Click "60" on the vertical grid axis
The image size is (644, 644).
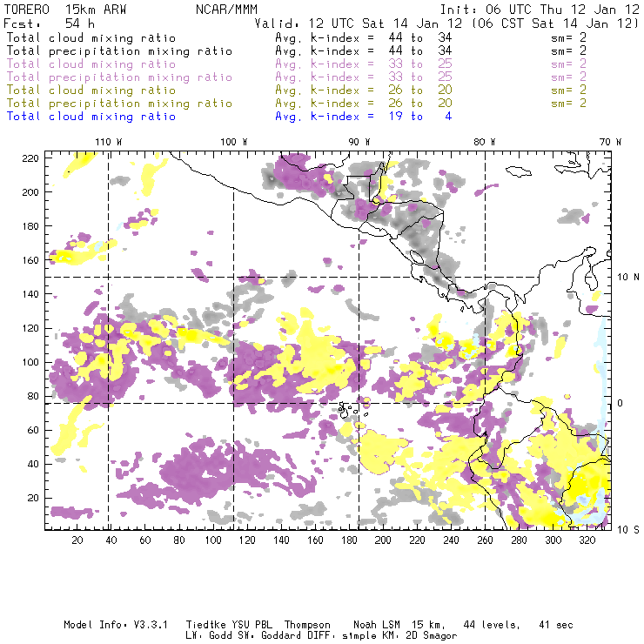[x=33, y=430]
